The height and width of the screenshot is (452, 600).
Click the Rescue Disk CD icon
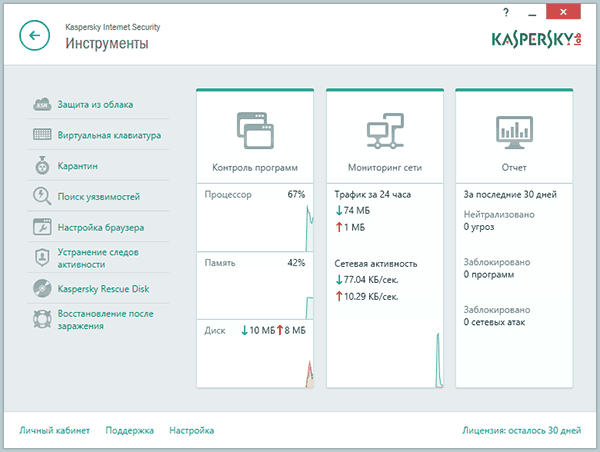[42, 289]
